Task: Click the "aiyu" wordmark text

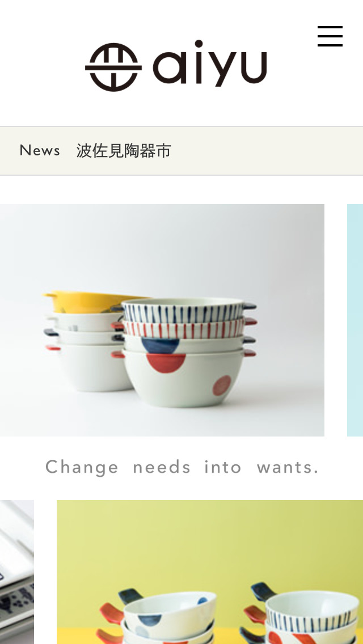Action: pos(210,63)
